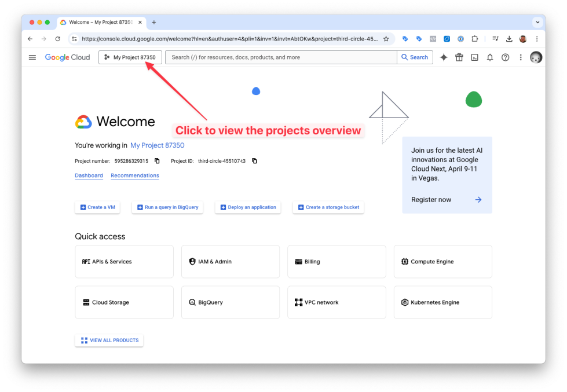Click the browser forward arrow
Image resolution: width=567 pixels, height=392 pixels.
tap(44, 39)
